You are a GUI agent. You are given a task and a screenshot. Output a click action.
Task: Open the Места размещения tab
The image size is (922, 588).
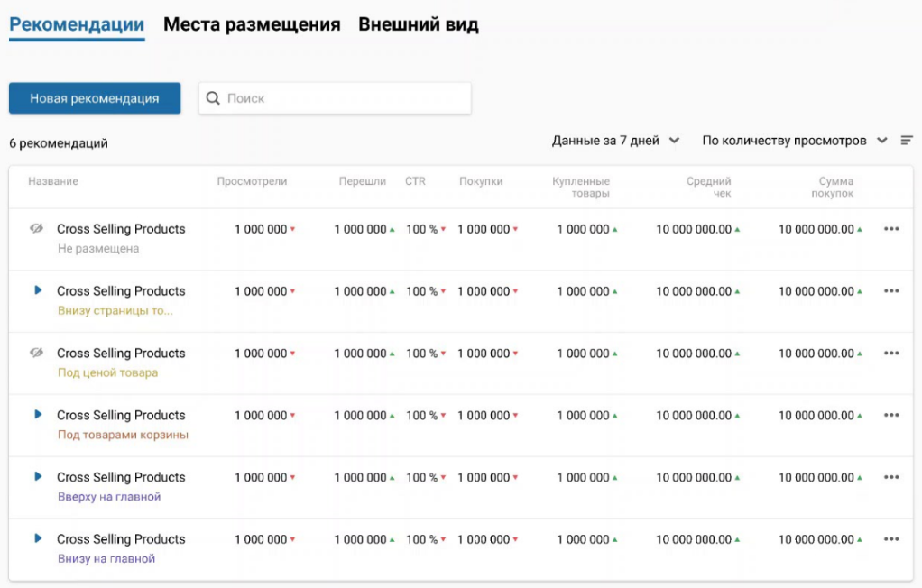252,24
